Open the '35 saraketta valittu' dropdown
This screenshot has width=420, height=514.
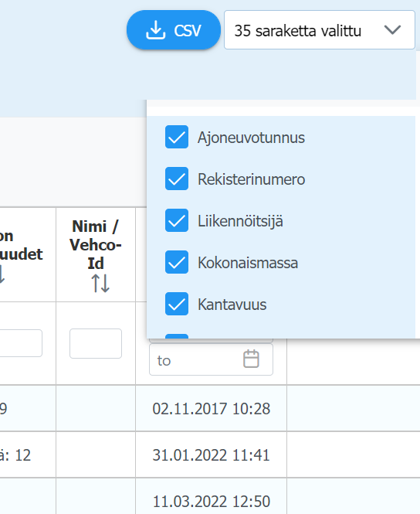coord(320,30)
